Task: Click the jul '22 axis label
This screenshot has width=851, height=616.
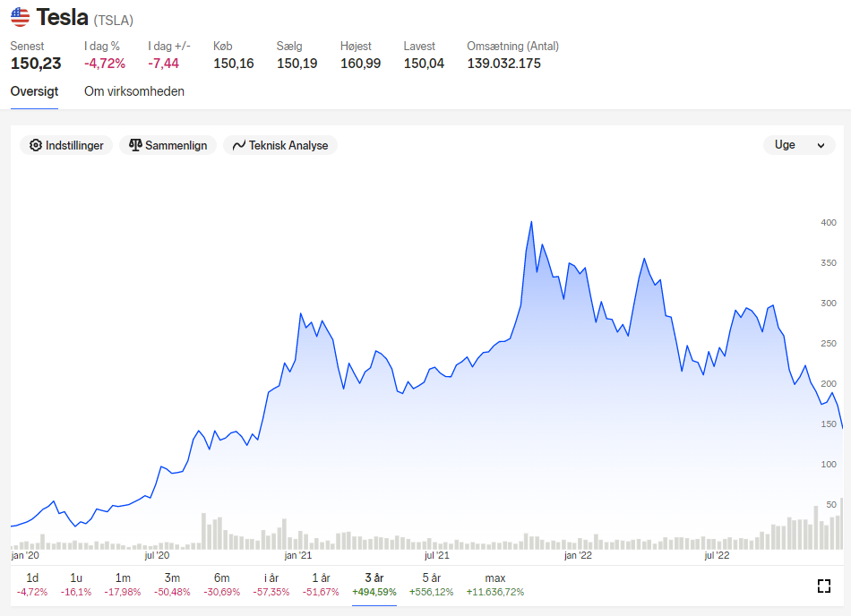Action: (x=717, y=555)
